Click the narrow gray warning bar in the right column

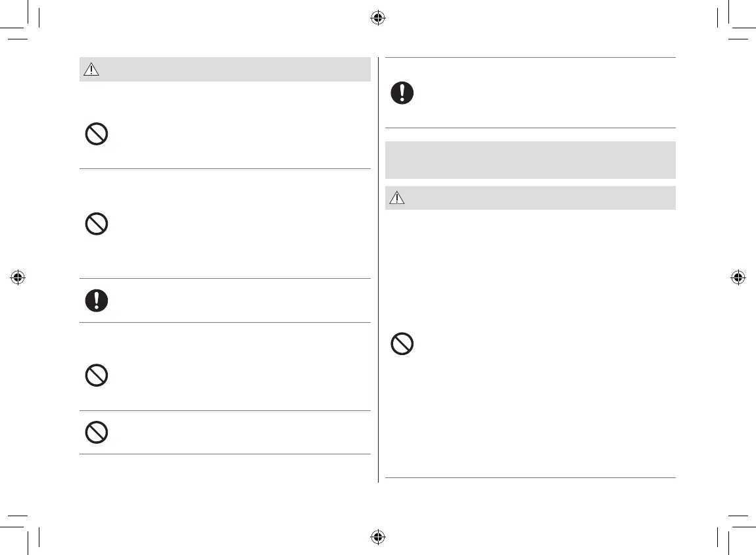(530, 198)
